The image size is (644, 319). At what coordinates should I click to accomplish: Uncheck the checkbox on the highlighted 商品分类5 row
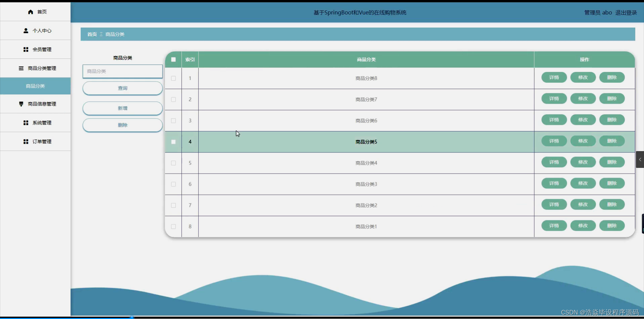point(173,142)
